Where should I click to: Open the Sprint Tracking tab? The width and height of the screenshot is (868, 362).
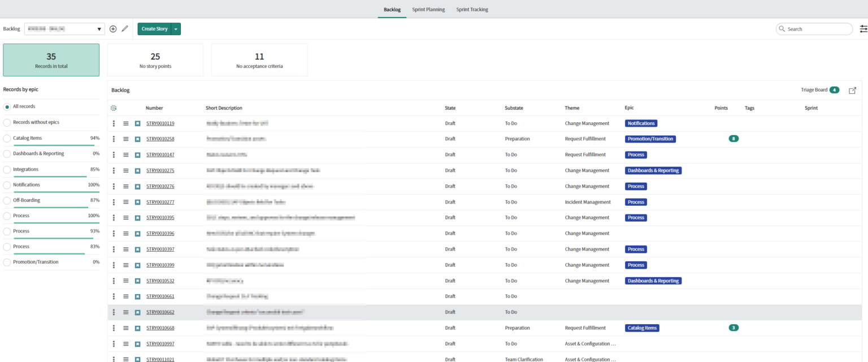472,9
